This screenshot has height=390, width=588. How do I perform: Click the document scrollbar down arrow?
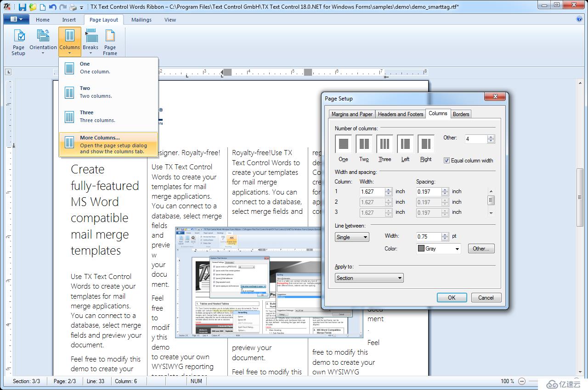tap(580, 372)
